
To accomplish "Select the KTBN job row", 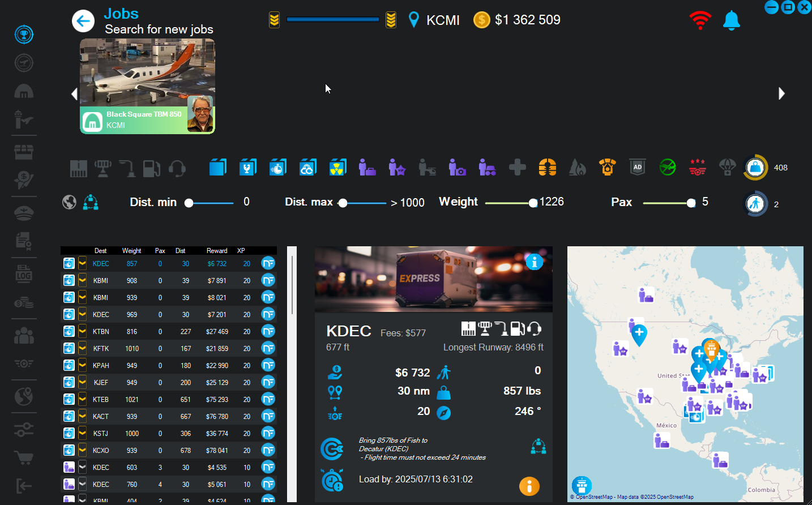I will [x=169, y=331].
